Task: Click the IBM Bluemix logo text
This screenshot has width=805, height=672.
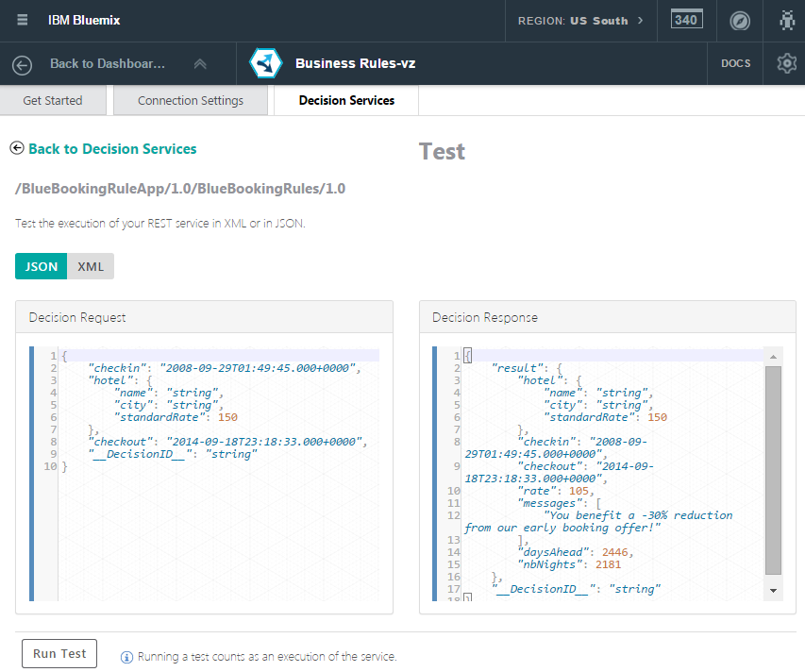Action: (84, 20)
